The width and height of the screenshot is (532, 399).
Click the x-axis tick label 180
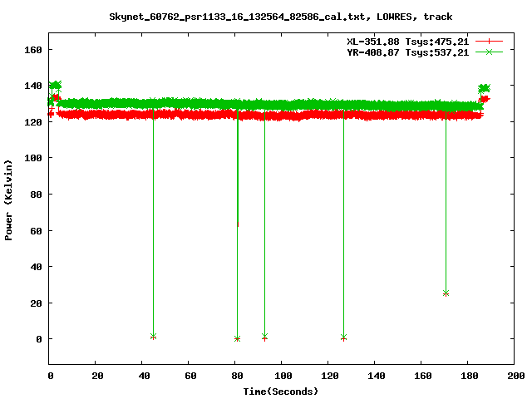[470, 376]
